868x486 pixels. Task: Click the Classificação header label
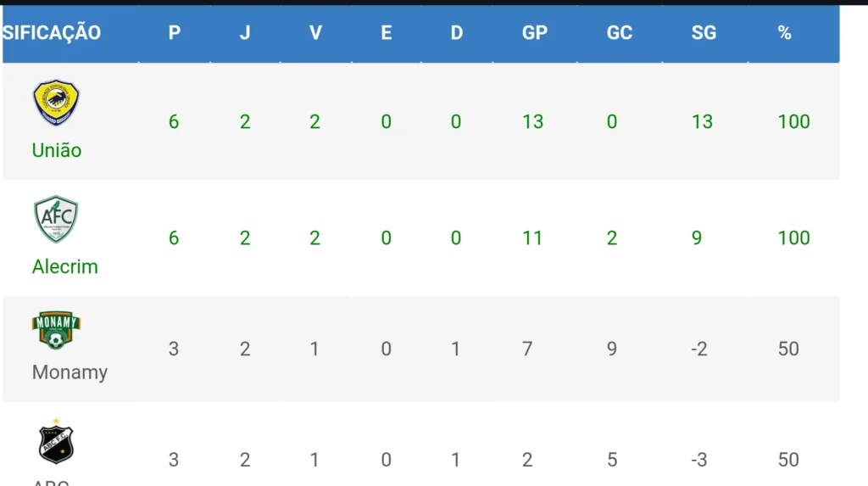point(52,33)
